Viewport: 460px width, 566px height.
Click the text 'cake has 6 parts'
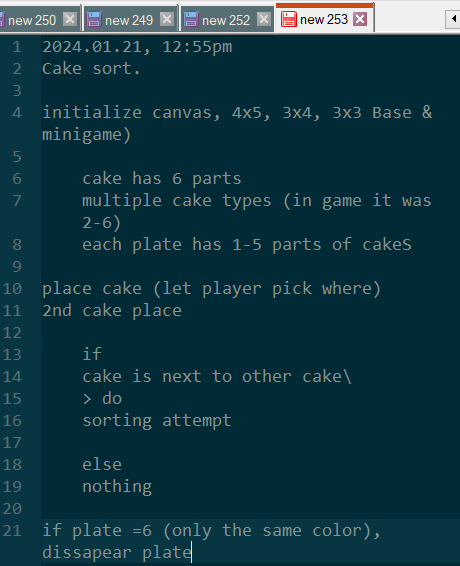pyautogui.click(x=162, y=179)
